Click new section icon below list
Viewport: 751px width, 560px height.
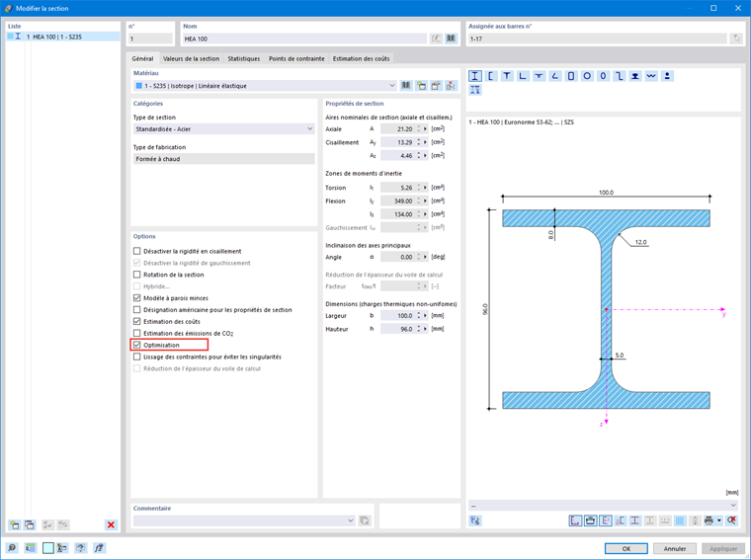click(x=15, y=524)
